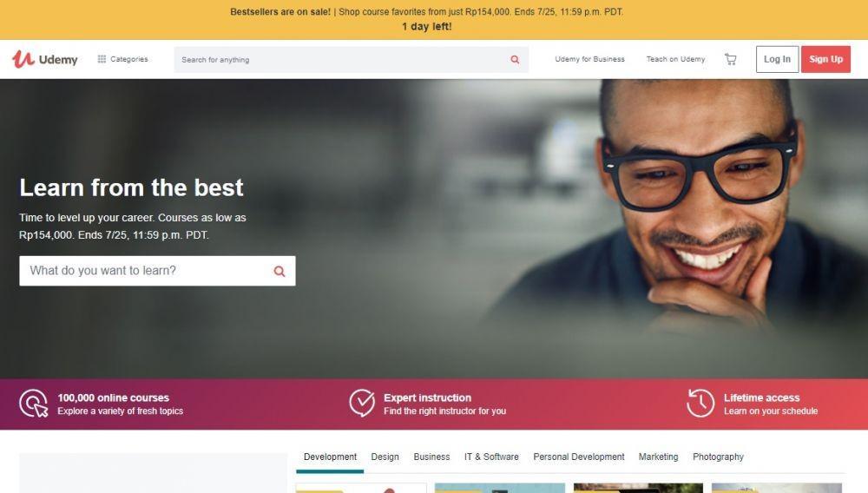868x493 pixels.
Task: Expand the Categories menu
Action: point(123,59)
